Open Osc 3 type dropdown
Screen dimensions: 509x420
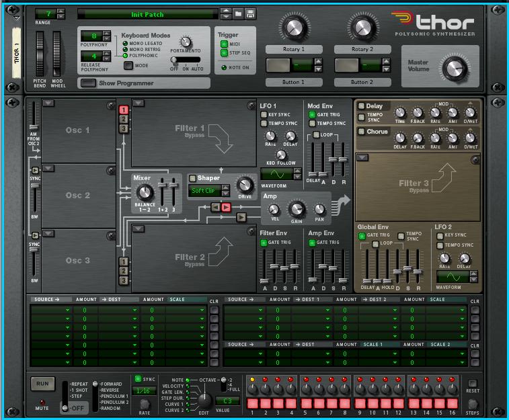tap(48, 233)
